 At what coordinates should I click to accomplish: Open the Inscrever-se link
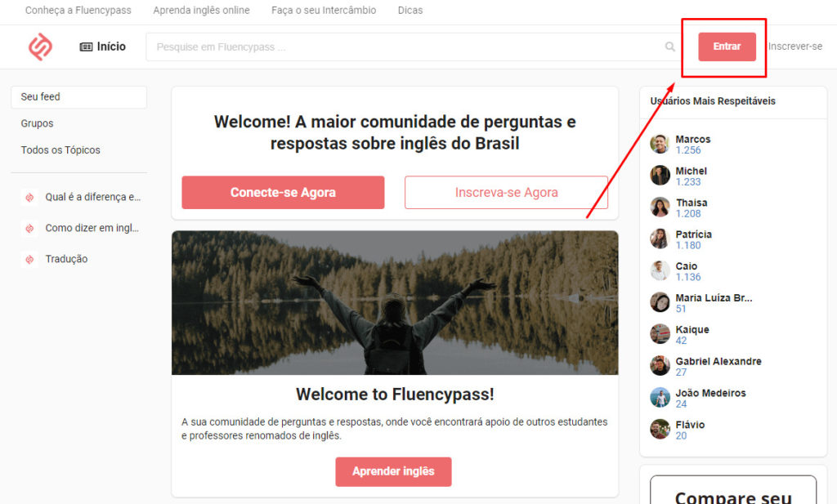pos(794,47)
